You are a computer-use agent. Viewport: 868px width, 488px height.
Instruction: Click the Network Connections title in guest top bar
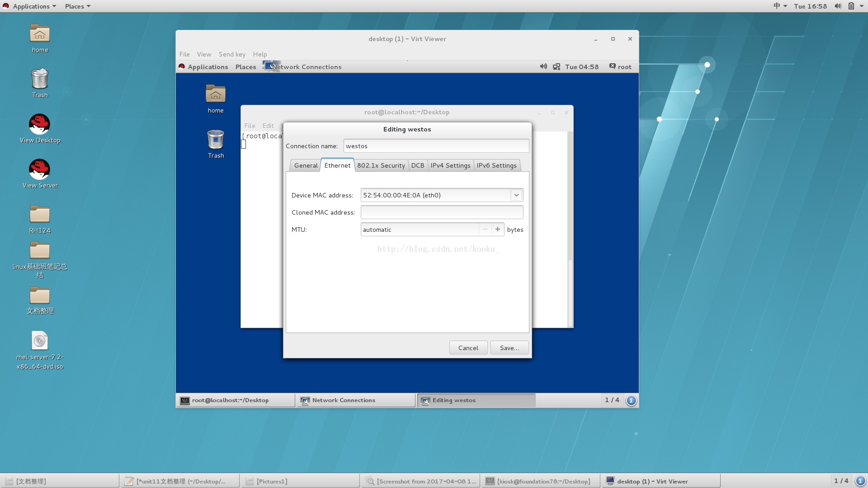click(307, 67)
